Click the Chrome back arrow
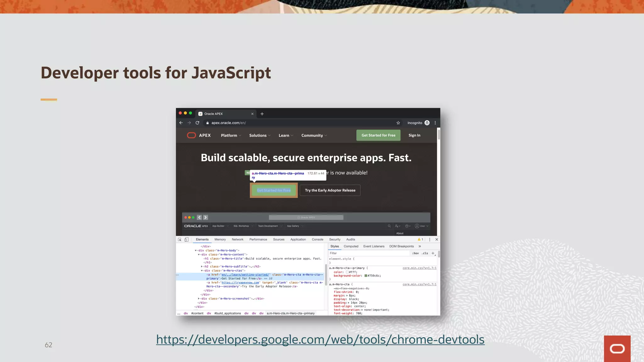 [181, 123]
